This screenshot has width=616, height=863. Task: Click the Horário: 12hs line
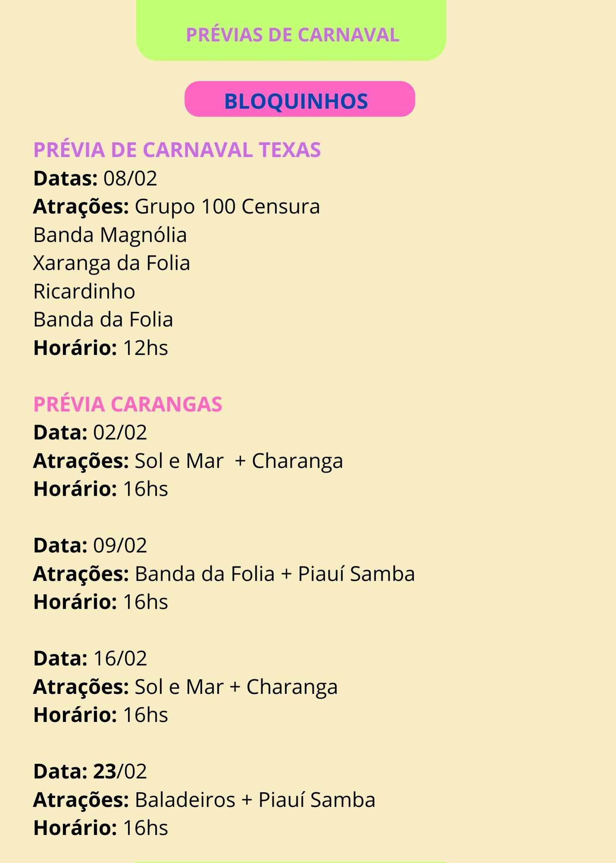101,348
